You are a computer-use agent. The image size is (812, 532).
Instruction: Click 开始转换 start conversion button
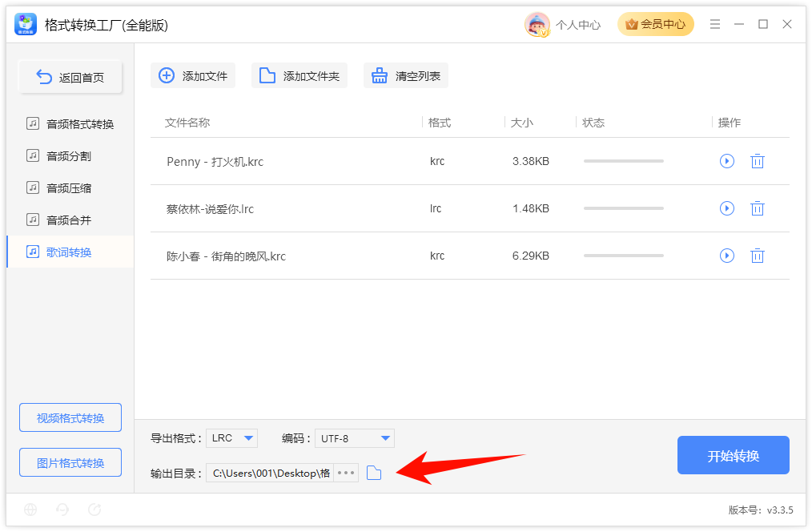[x=734, y=455]
